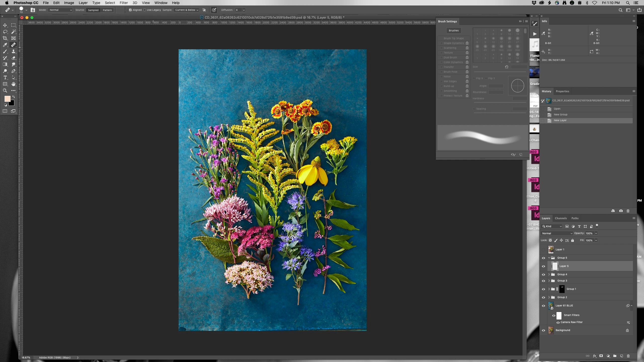Click the Brushes button

(454, 30)
